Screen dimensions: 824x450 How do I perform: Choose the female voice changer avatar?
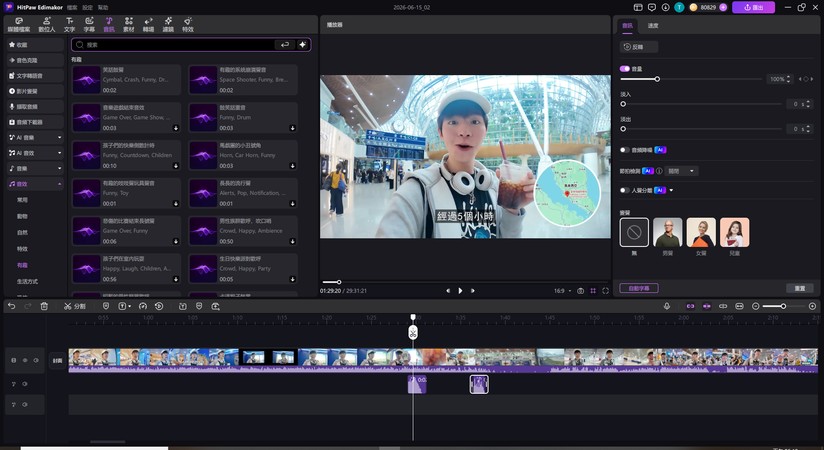pos(701,232)
